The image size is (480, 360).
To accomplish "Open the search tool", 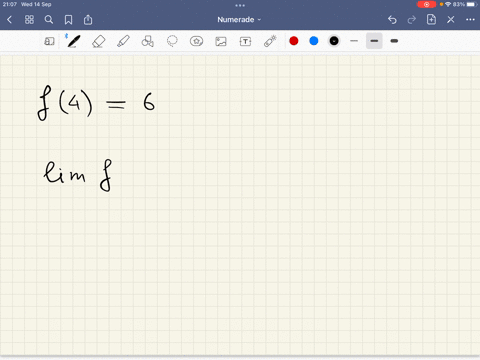I will [x=49, y=20].
